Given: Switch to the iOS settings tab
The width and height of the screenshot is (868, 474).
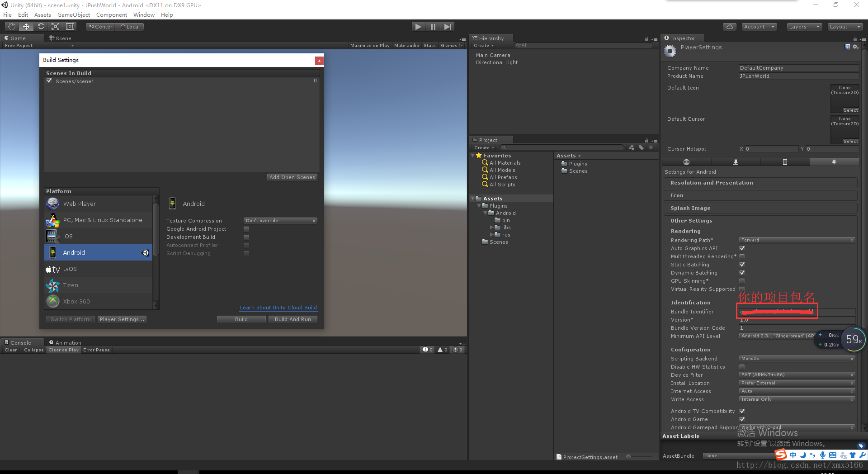Looking at the screenshot, I should click(785, 162).
